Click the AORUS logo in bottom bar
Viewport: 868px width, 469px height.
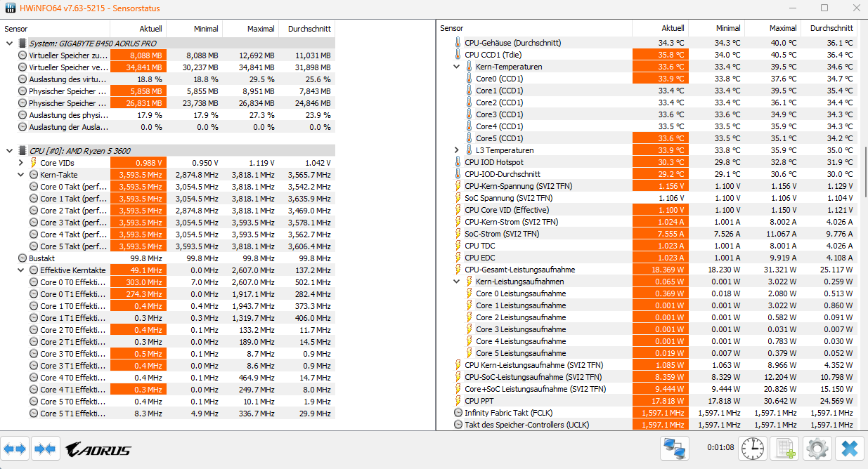tap(98, 449)
